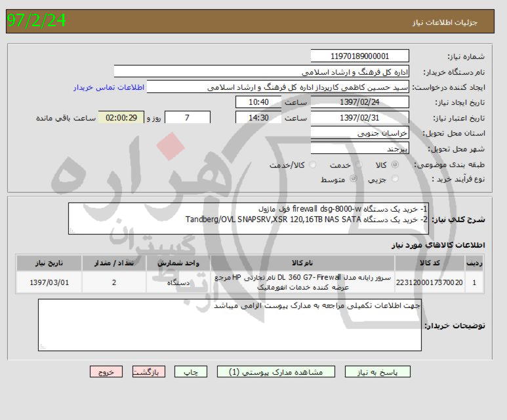Click the 97/2/24 date text in header
Viewport: 507px width, 420px height.
click(37, 20)
